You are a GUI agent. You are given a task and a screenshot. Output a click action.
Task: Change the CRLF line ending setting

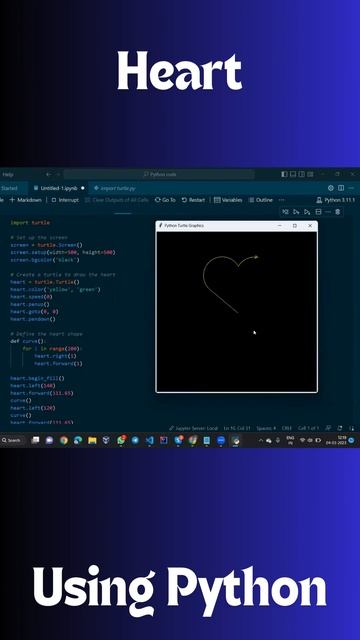click(287, 428)
